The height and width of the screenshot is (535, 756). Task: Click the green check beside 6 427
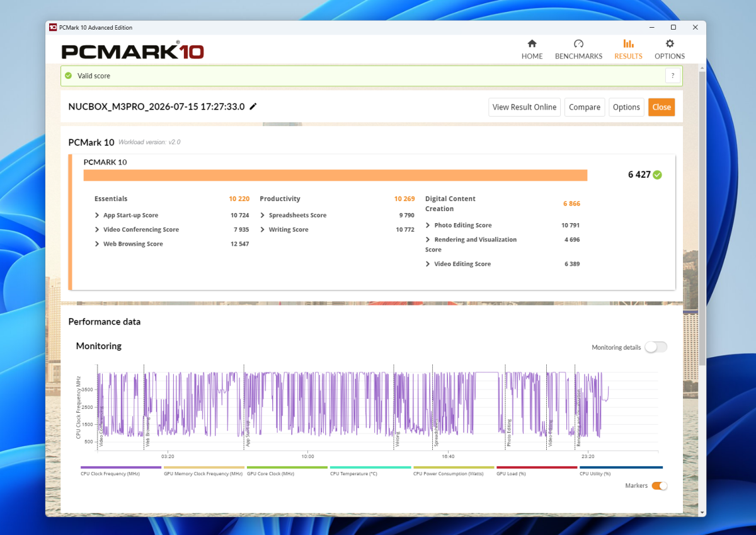coord(657,175)
